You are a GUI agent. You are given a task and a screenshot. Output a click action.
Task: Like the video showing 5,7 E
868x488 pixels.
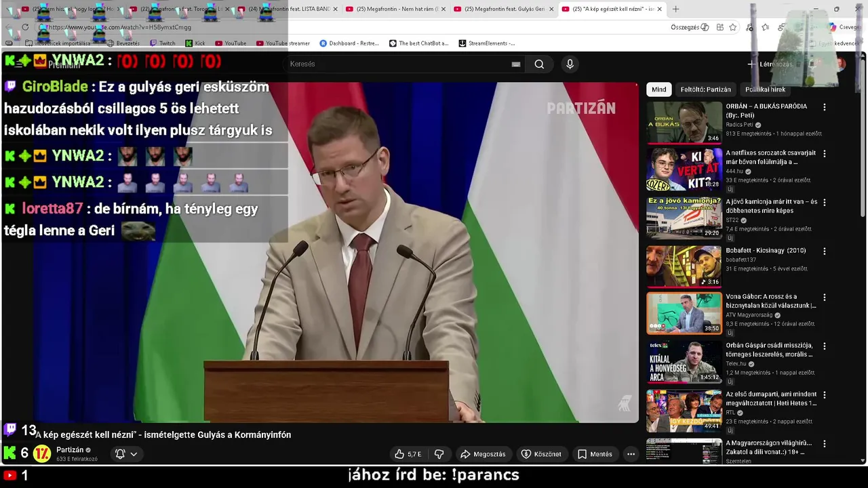tap(408, 454)
